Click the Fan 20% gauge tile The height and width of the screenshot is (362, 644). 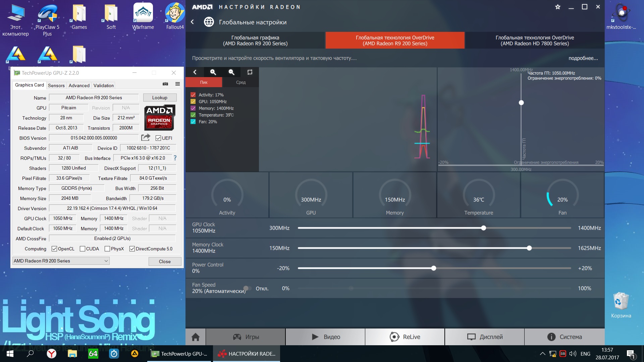(x=562, y=195)
